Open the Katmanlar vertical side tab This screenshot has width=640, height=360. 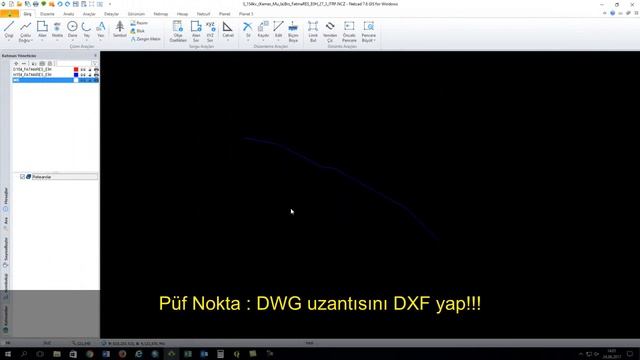point(6,320)
